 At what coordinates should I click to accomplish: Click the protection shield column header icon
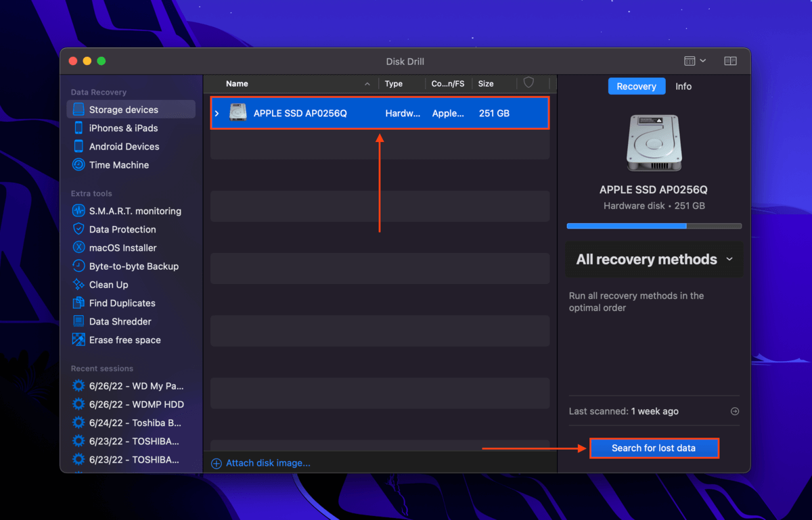pyautogui.click(x=529, y=82)
